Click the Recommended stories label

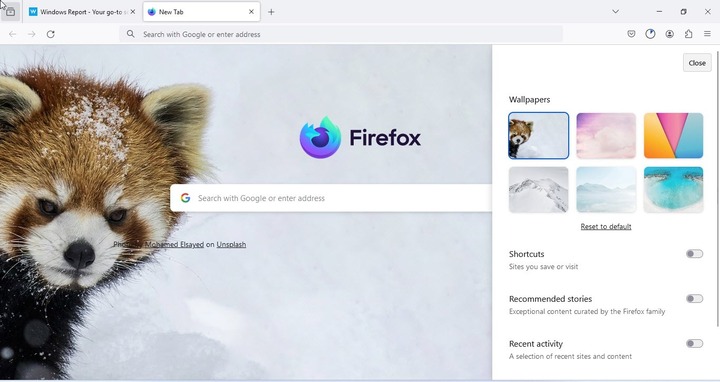[551, 299]
